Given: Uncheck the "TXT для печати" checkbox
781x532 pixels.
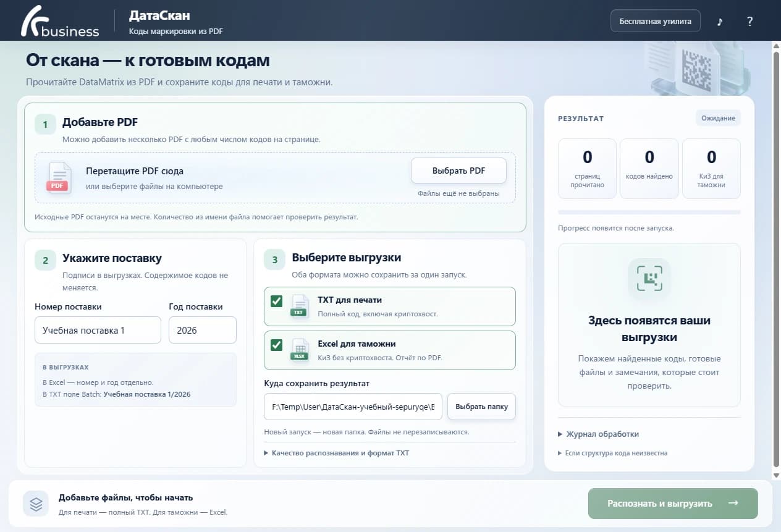Looking at the screenshot, I should coord(276,301).
